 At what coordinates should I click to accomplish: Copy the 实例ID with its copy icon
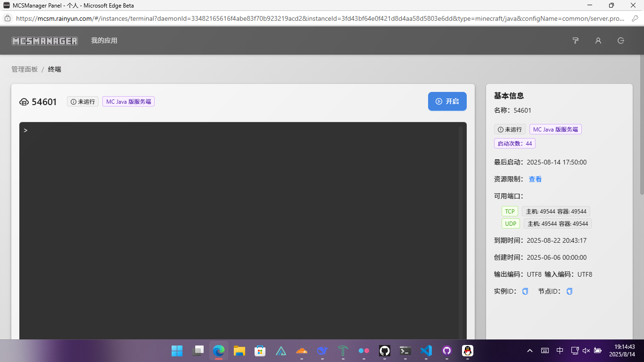pos(525,291)
